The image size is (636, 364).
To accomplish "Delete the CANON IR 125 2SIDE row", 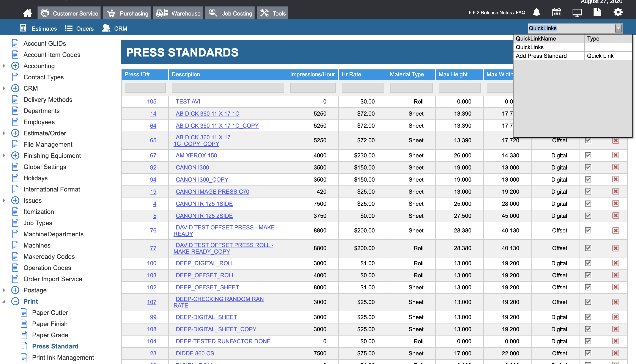I will click(616, 216).
